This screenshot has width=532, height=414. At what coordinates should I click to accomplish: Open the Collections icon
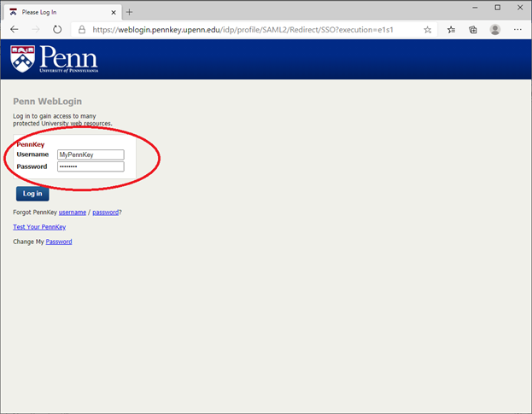point(473,30)
